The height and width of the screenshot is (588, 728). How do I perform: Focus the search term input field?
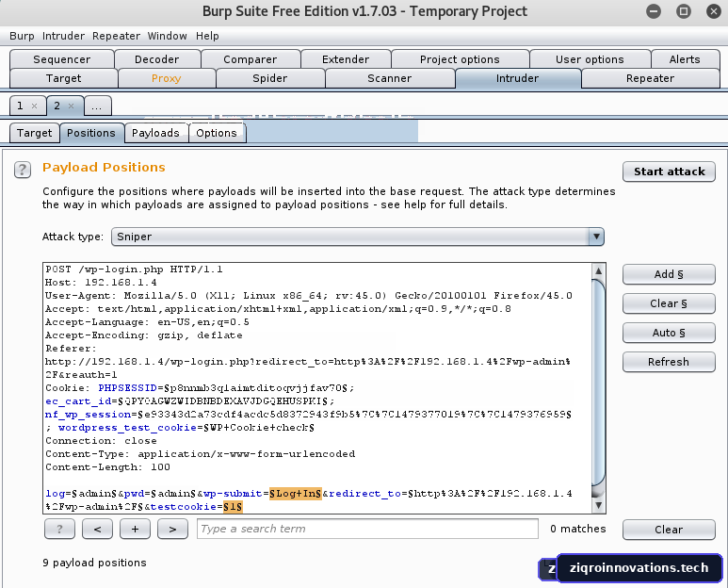pyautogui.click(x=367, y=529)
